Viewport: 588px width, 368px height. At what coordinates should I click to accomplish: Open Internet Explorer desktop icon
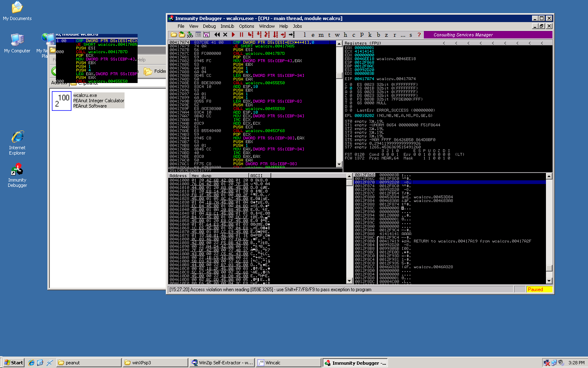(17, 143)
